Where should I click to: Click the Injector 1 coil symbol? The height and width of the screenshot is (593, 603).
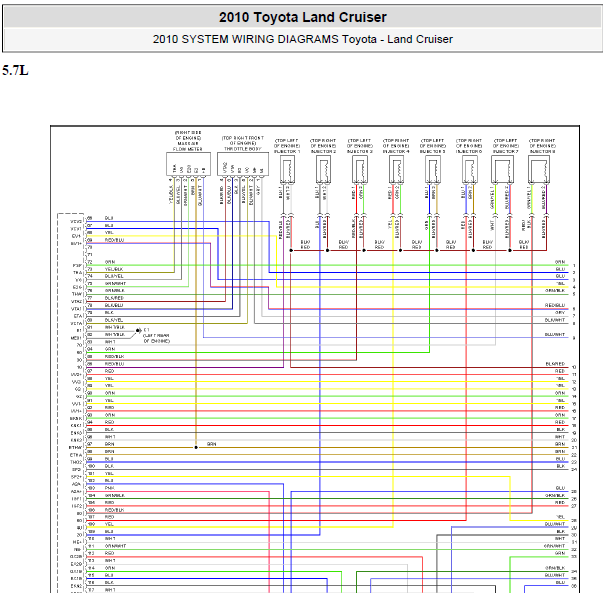click(287, 169)
